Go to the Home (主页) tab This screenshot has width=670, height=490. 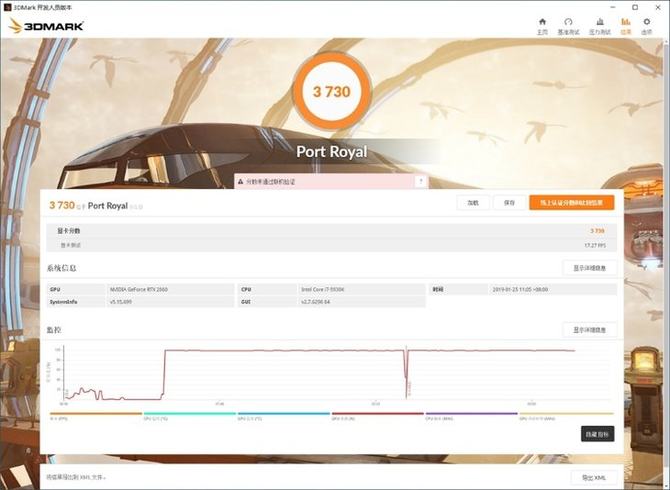coord(542,26)
